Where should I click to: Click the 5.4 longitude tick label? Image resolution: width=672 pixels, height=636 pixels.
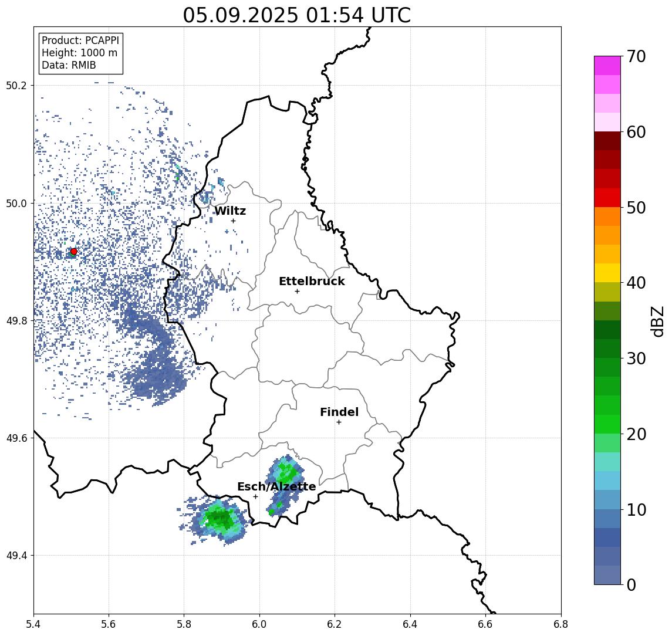[34, 624]
